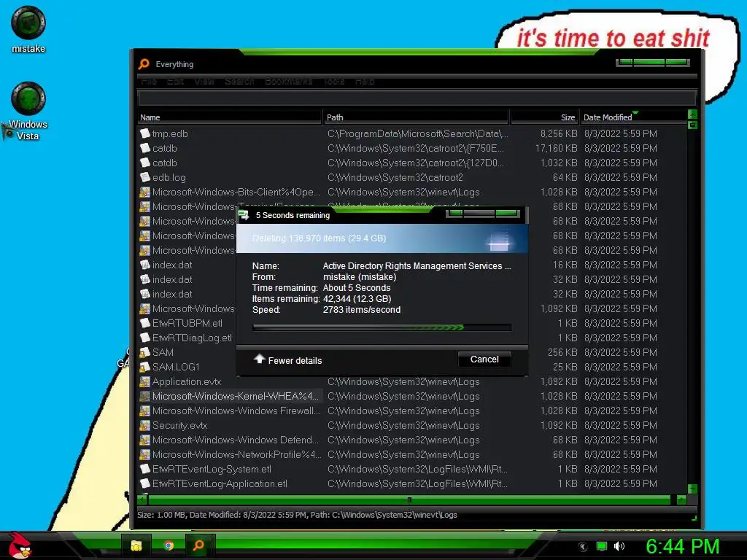This screenshot has width=747, height=560.
Task: Click the EtwRTUBPM.etl file icon
Action: (x=145, y=323)
